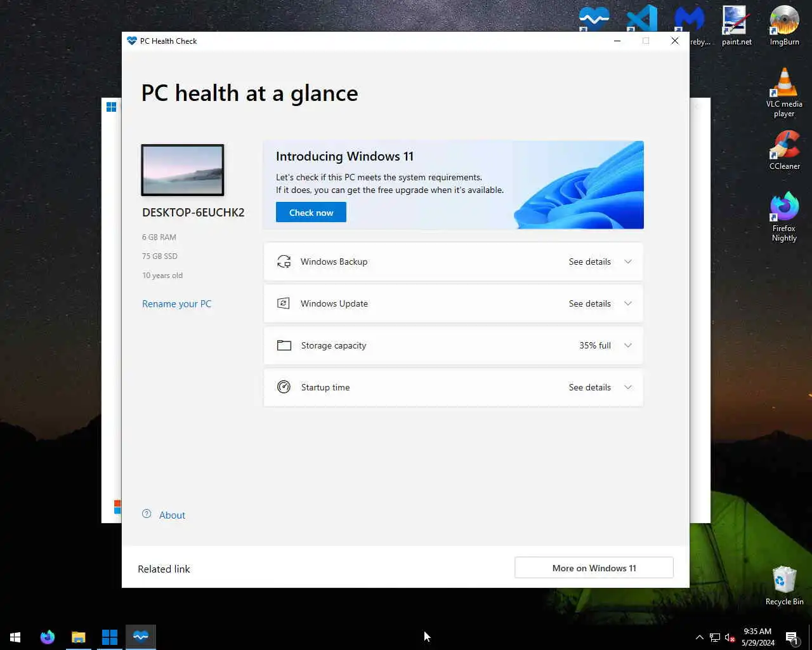Click the network tray icon

pos(715,637)
